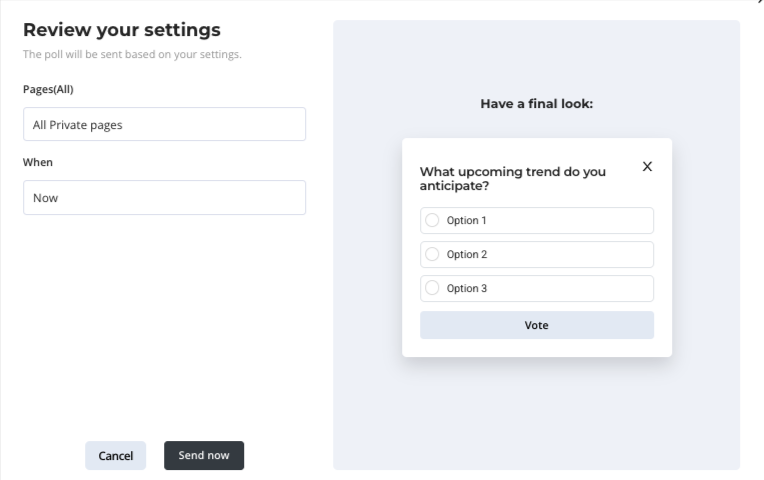This screenshot has height=480, width=764.
Task: Click the 'Have a final look:' heading
Action: [537, 103]
